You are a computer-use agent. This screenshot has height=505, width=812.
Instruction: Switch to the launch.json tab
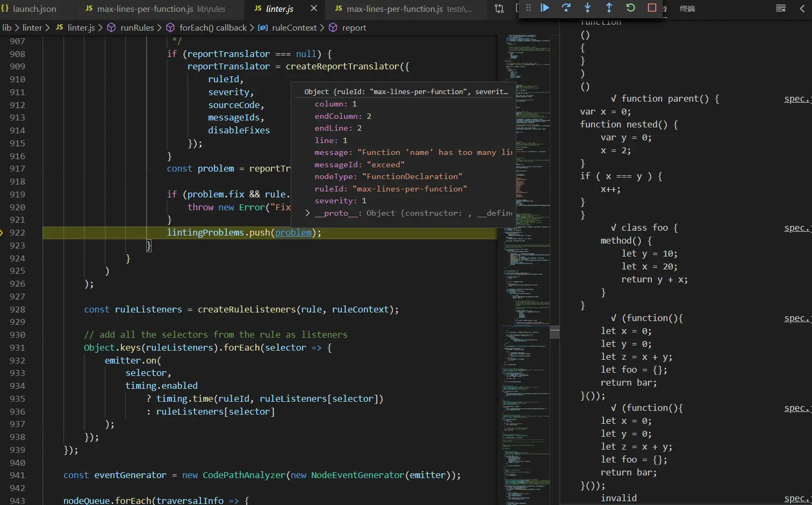(34, 9)
